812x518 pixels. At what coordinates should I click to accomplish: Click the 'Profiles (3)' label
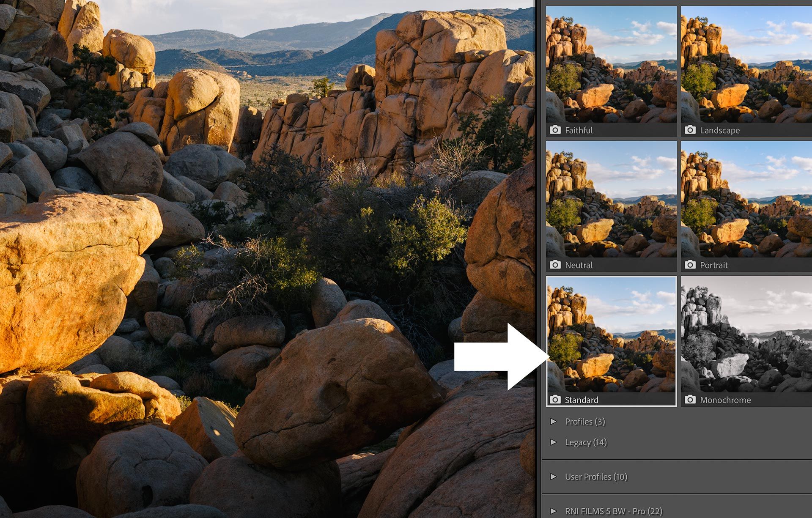click(x=585, y=422)
